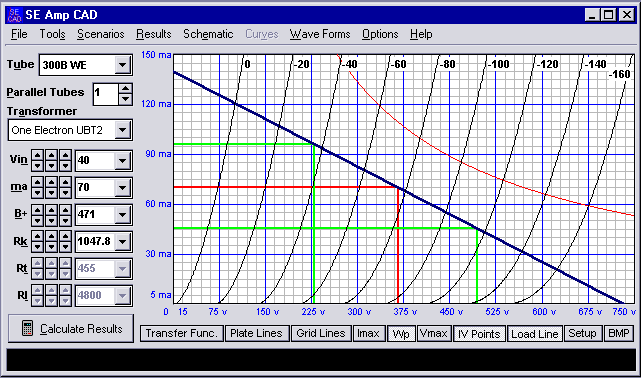Expand the Transformer One Electron UBT2 dropdown

click(122, 130)
